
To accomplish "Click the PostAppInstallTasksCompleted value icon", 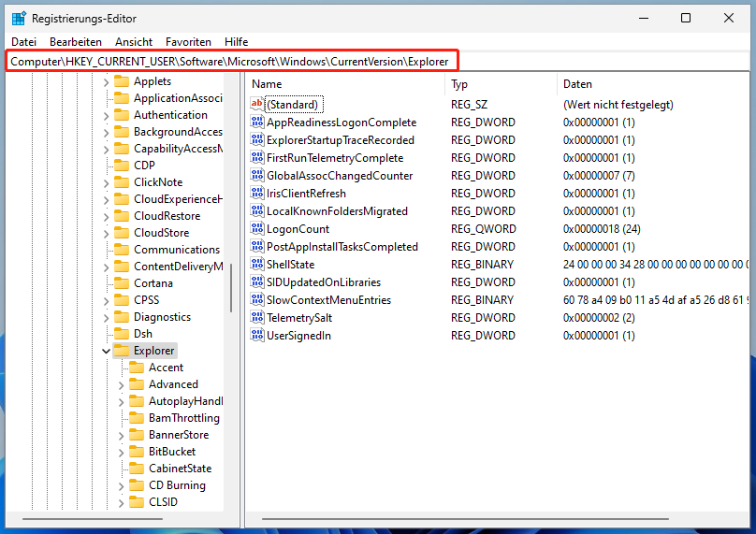I will pos(257,246).
